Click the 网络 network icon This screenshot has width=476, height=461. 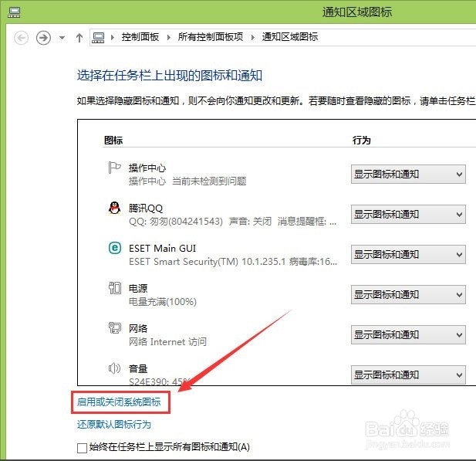point(115,328)
